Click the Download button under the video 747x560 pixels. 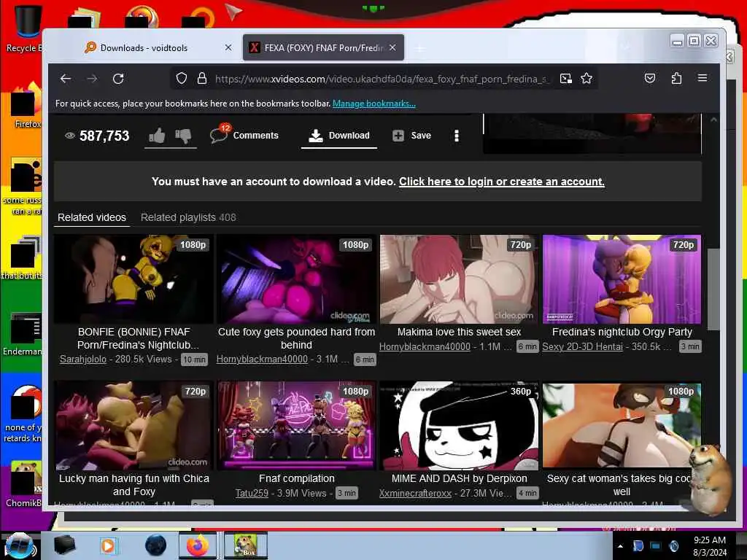point(338,136)
